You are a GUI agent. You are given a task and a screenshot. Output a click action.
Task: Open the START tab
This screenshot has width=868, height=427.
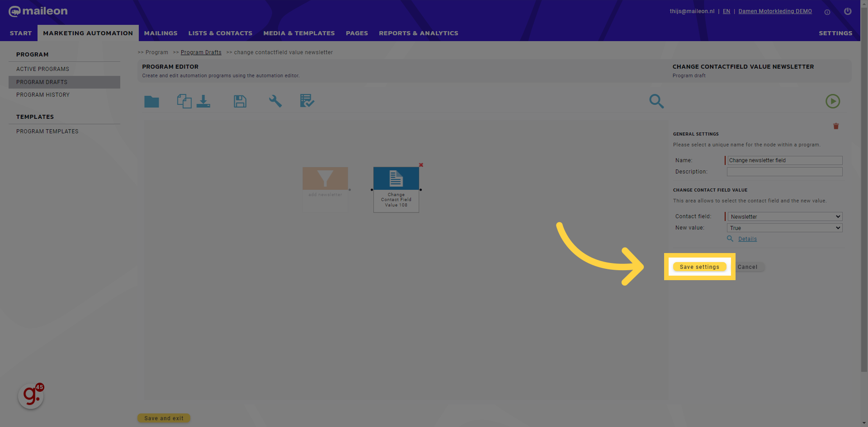21,33
